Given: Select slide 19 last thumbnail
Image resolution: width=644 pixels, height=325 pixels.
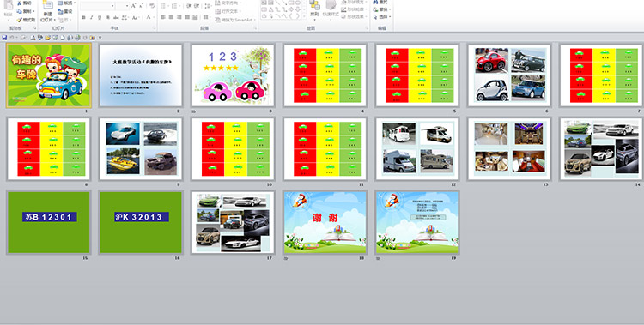Looking at the screenshot, I should coord(417,222).
